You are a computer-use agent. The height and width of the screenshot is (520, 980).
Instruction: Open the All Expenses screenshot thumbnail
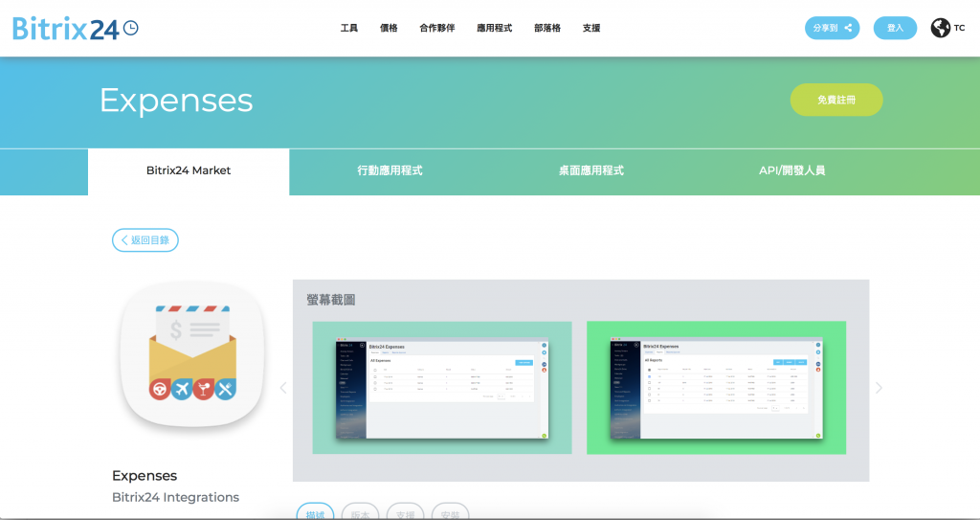point(442,388)
